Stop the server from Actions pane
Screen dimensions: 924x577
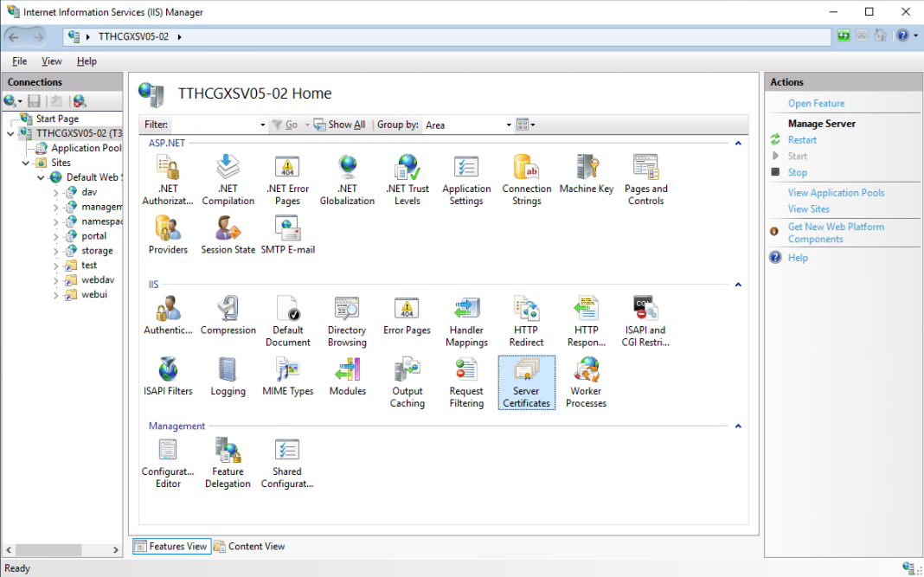tap(798, 172)
